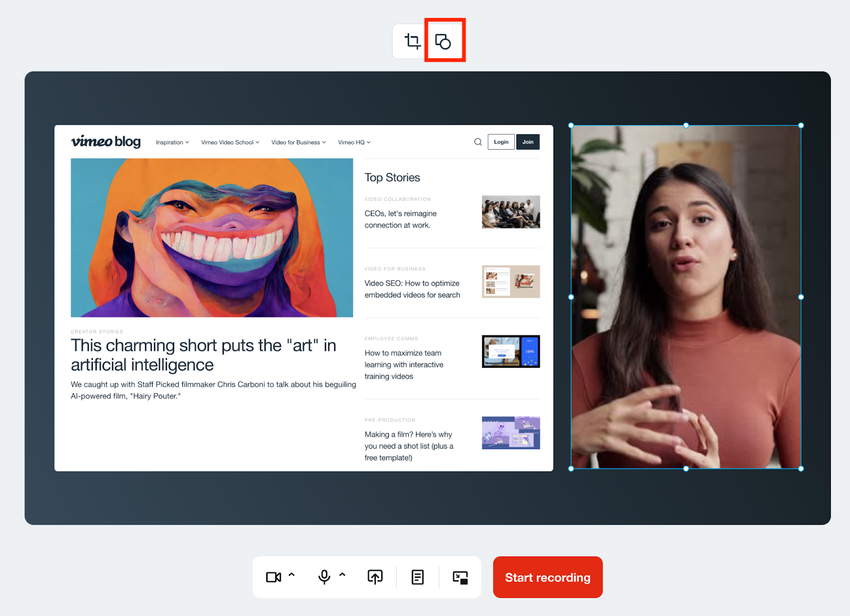850x616 pixels.
Task: Expand Vimeo Video School menu
Action: click(x=230, y=142)
